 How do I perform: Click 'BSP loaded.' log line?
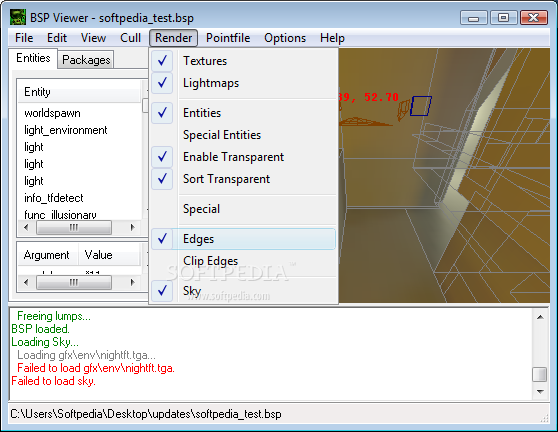tap(40, 329)
